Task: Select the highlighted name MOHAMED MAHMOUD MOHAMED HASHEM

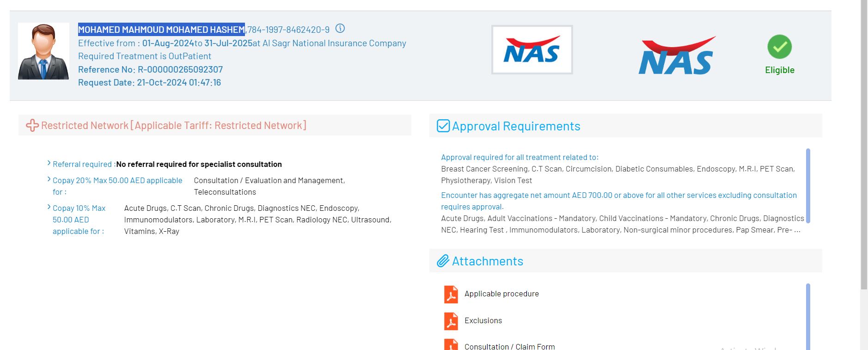Action: (161, 30)
